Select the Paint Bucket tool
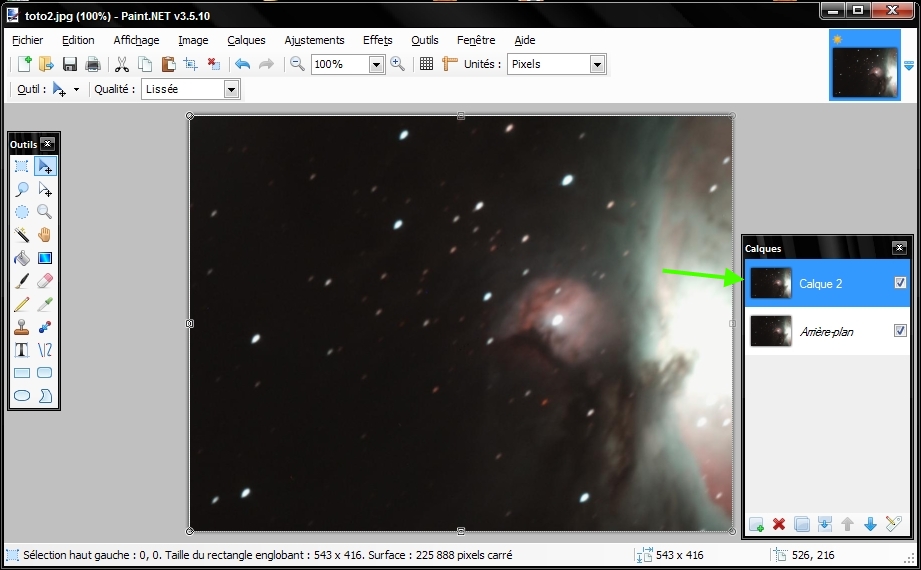921x570 pixels. click(22, 258)
